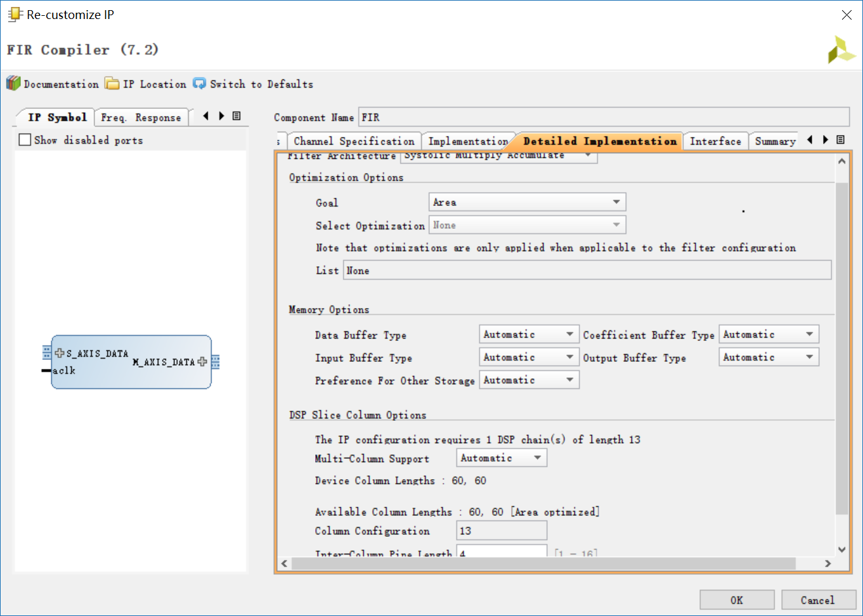
Task: Go to the Interface tab
Action: tap(715, 141)
